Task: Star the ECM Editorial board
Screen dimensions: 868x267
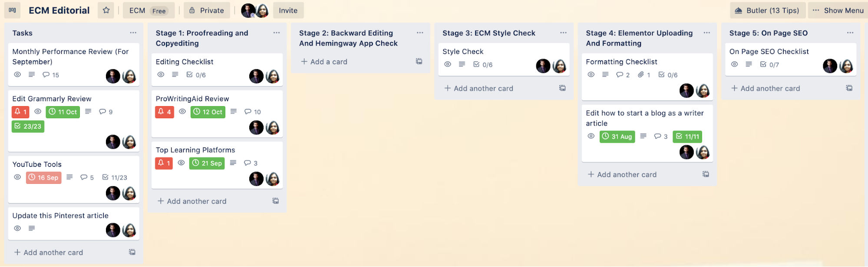Action: point(106,10)
